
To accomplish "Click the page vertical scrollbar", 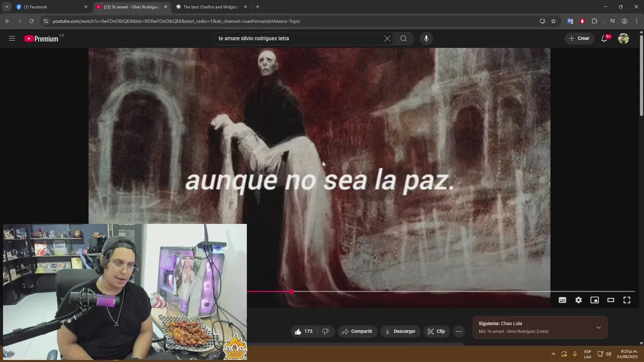I will 641,75.
